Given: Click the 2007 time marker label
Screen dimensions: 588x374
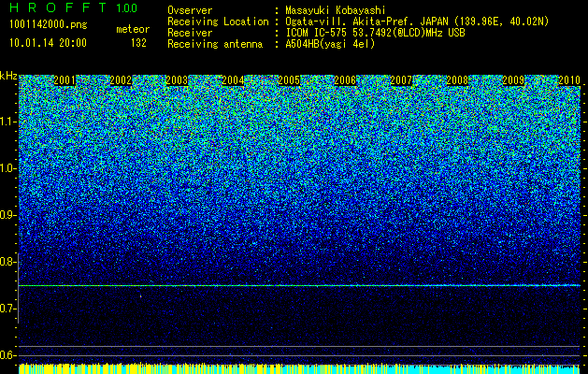Looking at the screenshot, I should coord(401,80).
